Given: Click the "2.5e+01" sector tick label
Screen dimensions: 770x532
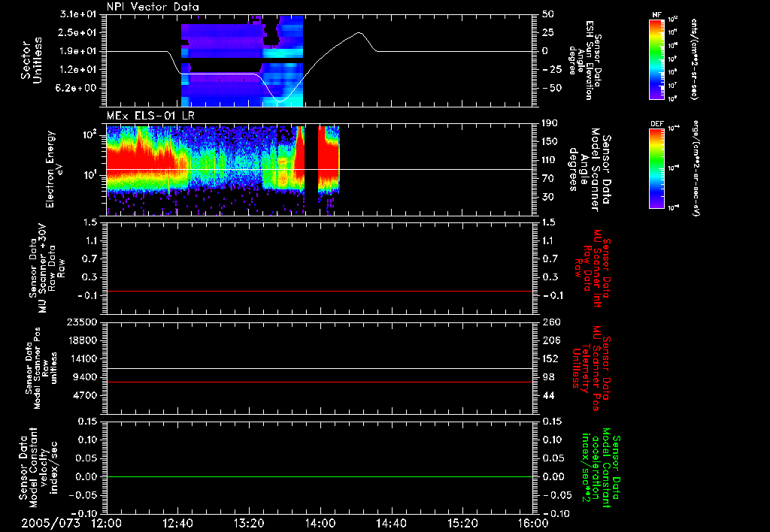Looking at the screenshot, I should point(78,32).
